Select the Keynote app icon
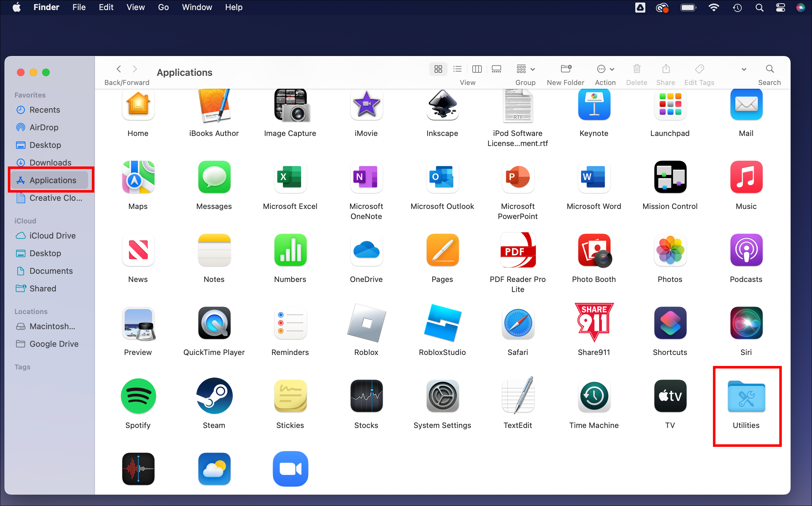 coord(594,105)
